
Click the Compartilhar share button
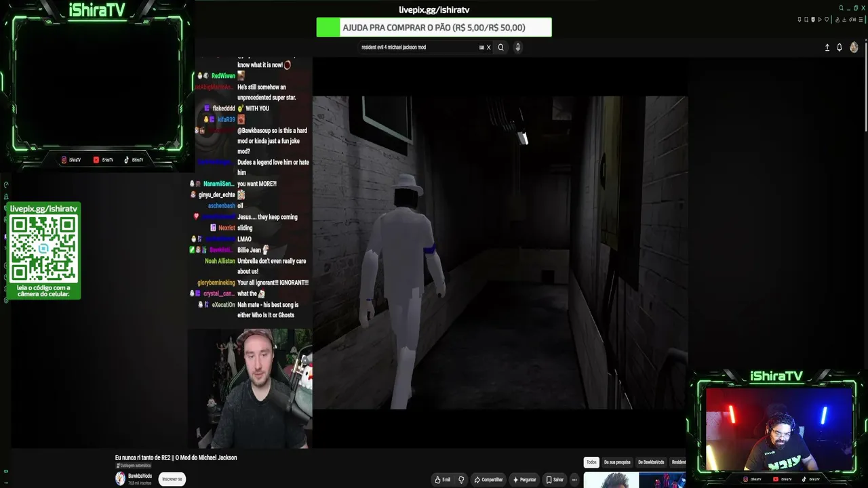click(488, 480)
